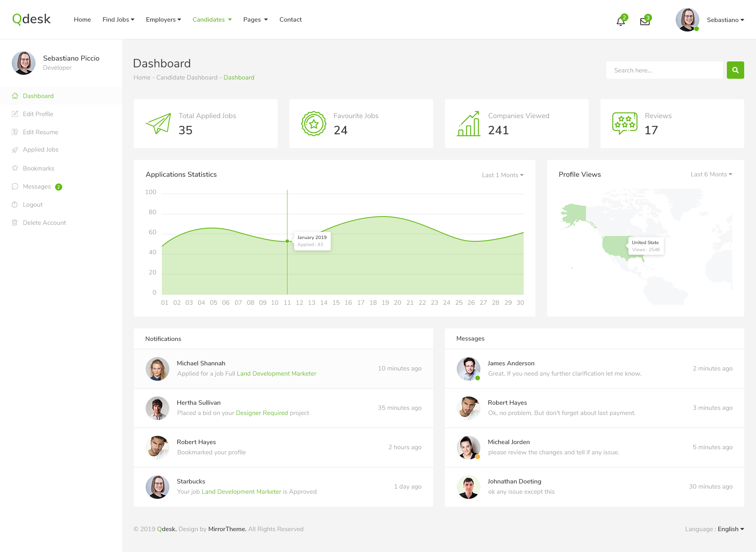Screen dimensions: 756x552
Task: Click the Reviews star rating speech-bubble icon
Action: pos(624,123)
